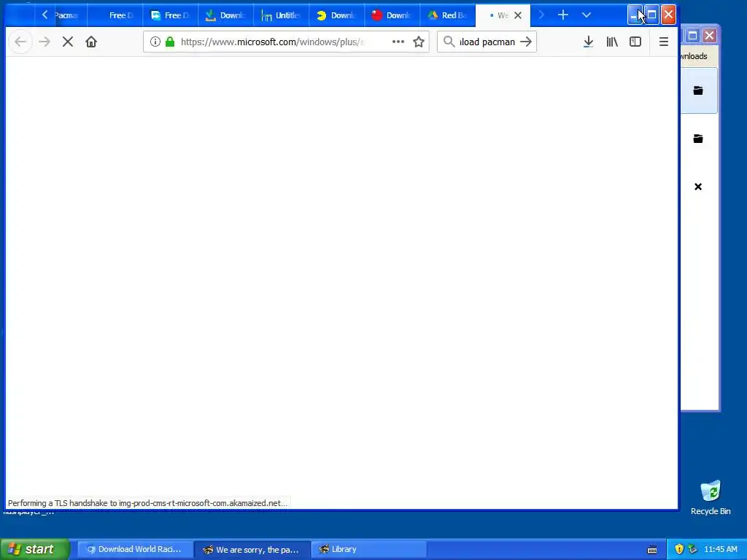Maximize the background Library window
The width and height of the screenshot is (747, 560).
click(x=693, y=35)
